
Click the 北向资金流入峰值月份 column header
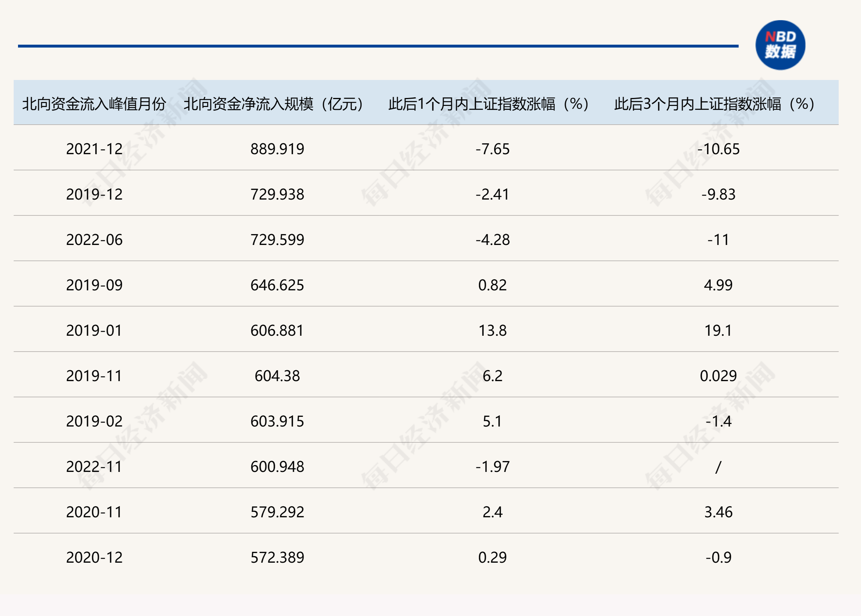[x=94, y=103]
